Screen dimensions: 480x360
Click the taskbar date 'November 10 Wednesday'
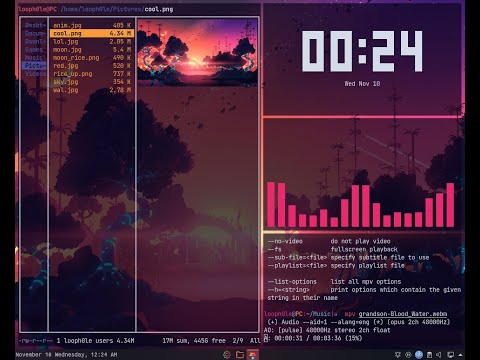coord(50,355)
